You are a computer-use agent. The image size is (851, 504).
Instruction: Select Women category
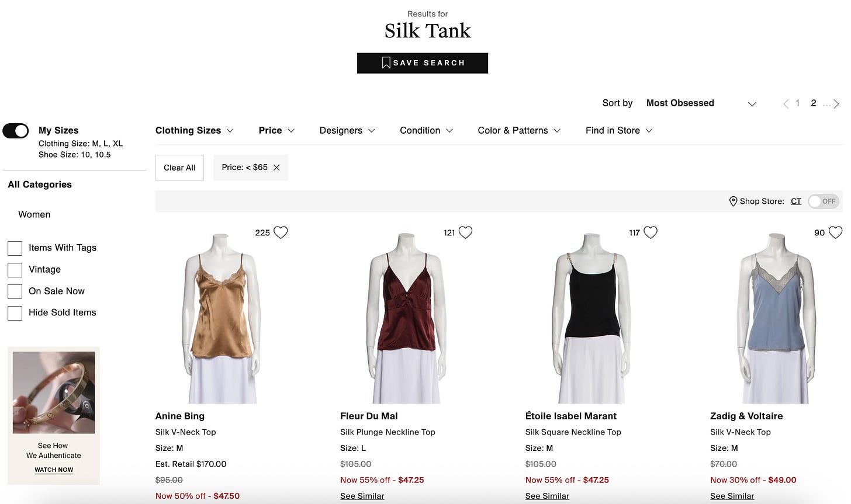(34, 214)
